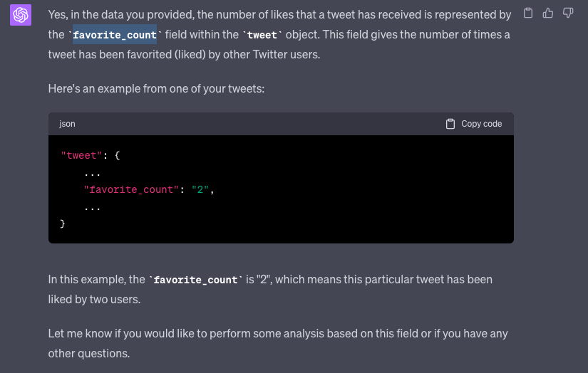Viewport: 588px width, 373px height.
Task: Click the first ellipsis line in code
Action: (92, 172)
